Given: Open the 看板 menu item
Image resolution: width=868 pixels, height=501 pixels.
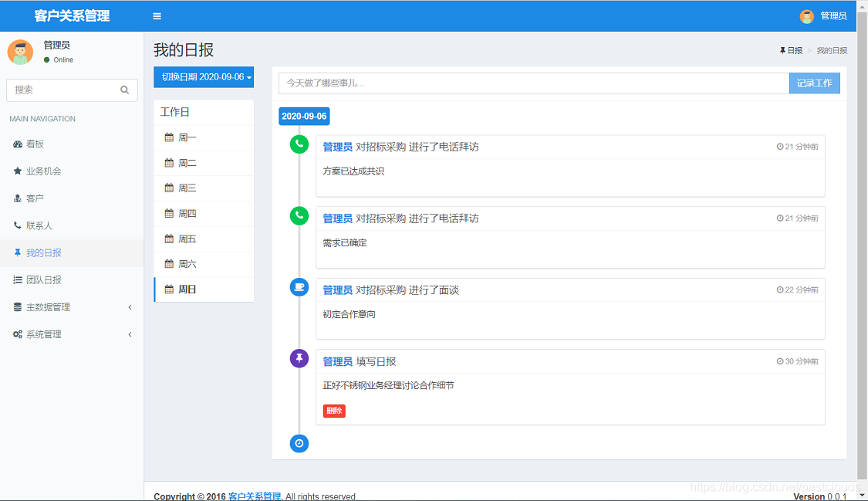Looking at the screenshot, I should point(72,144).
